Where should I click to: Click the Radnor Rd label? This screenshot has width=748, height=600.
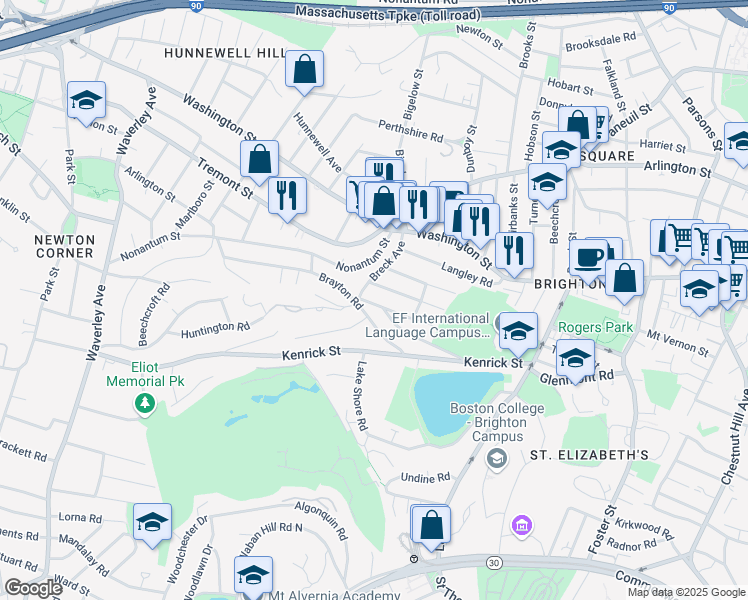632,545
